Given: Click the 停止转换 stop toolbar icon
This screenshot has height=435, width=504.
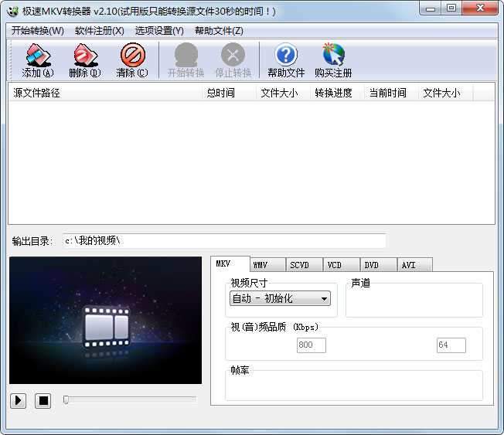Looking at the screenshot, I should pos(233,60).
